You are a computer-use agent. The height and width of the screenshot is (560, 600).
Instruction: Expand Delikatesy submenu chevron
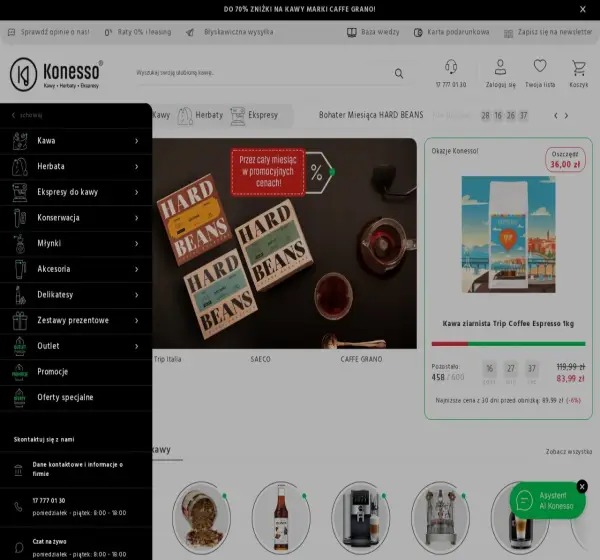[x=137, y=295]
